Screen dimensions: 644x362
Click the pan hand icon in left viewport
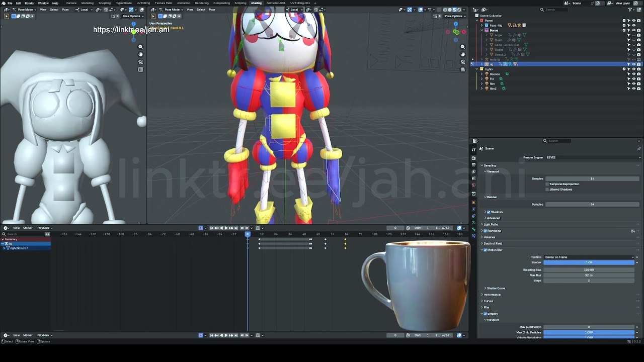(140, 54)
